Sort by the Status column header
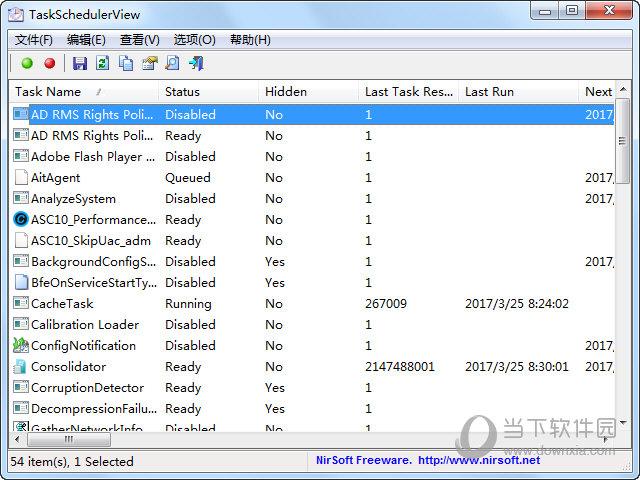This screenshot has width=640, height=480. click(x=182, y=92)
